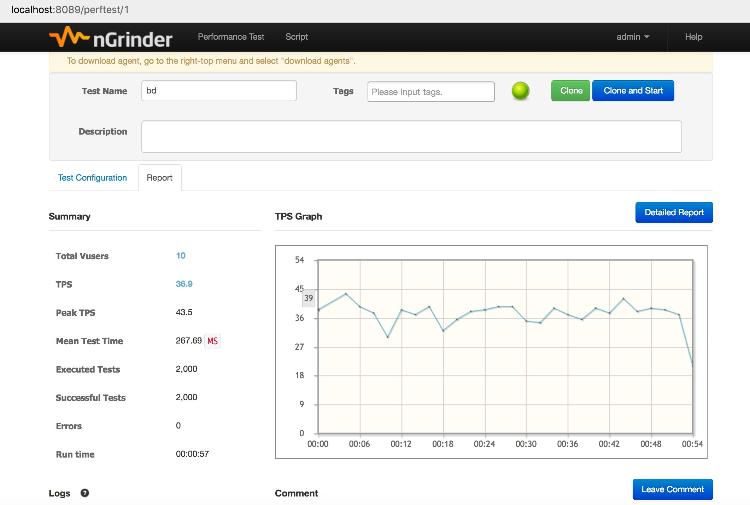Click into the Description text area

click(411, 136)
